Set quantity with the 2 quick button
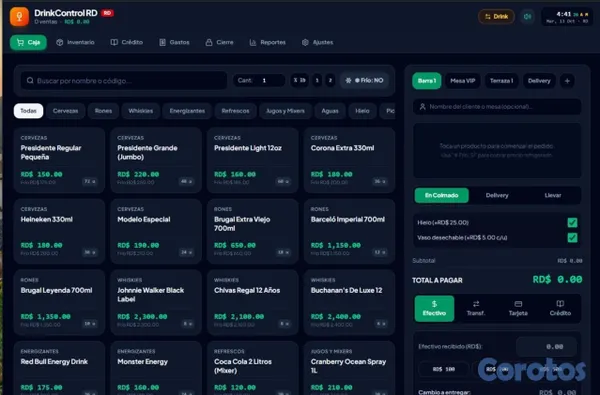600x395 pixels. coord(330,80)
